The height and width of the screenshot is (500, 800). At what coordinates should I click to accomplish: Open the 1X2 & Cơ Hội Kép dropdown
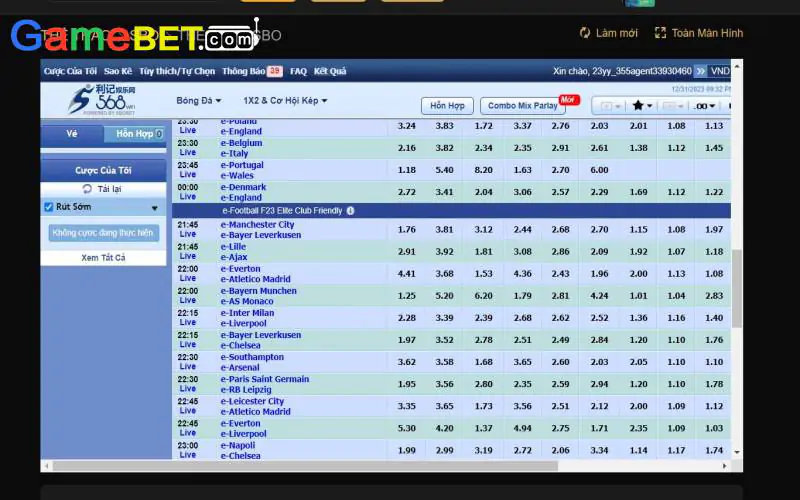(285, 101)
